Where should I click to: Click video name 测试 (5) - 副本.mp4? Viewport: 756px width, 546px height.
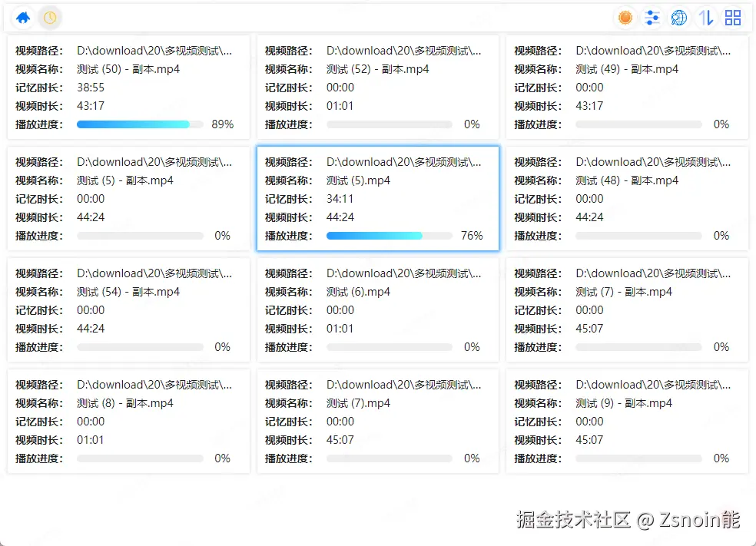point(125,180)
